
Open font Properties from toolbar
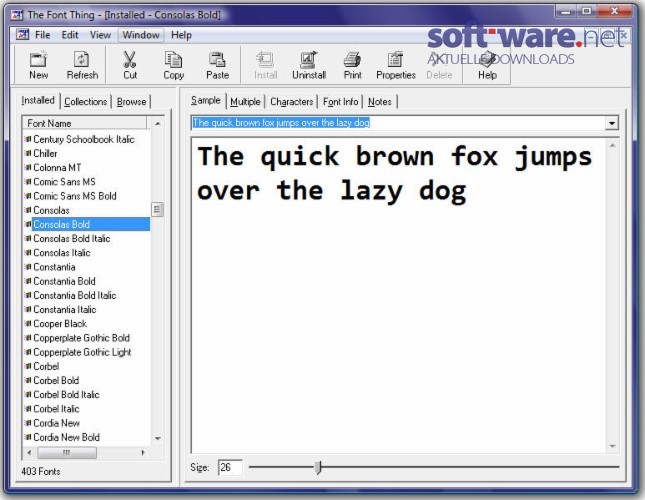click(396, 65)
